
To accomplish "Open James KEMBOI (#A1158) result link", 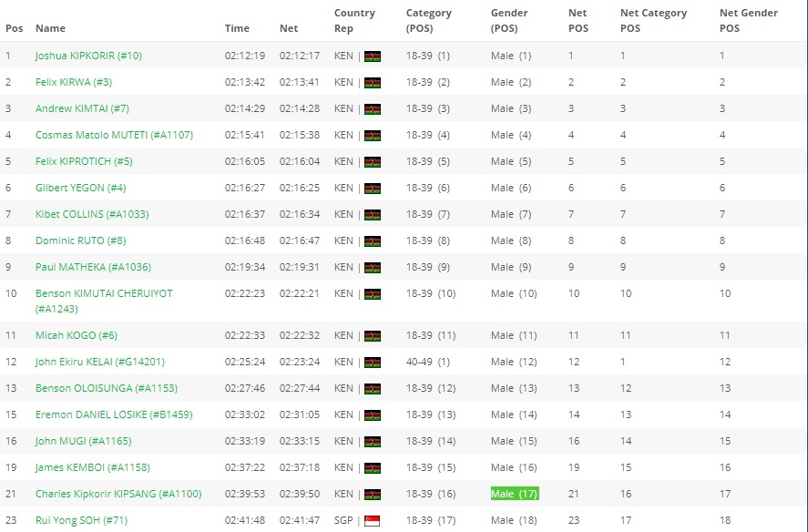I will 93,467.
